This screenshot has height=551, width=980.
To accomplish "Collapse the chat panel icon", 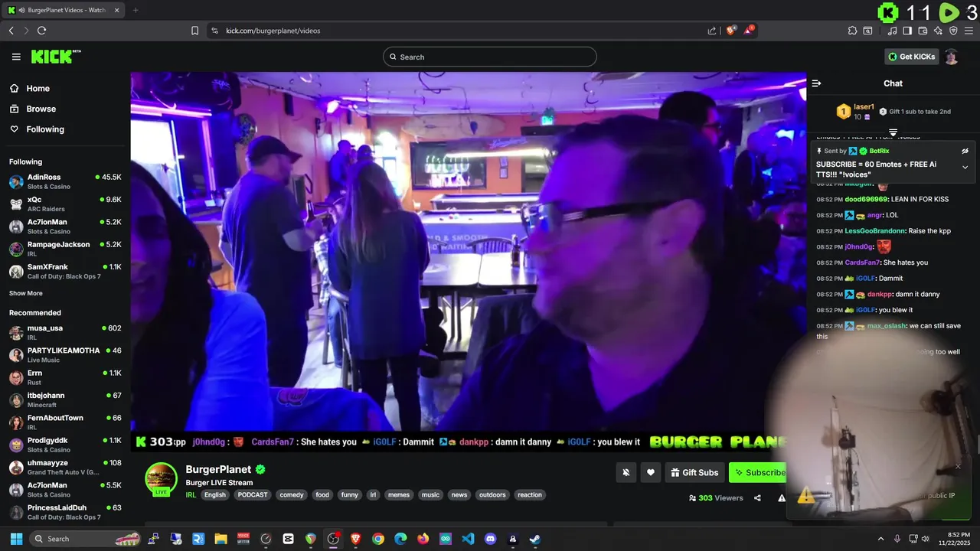I will click(816, 83).
